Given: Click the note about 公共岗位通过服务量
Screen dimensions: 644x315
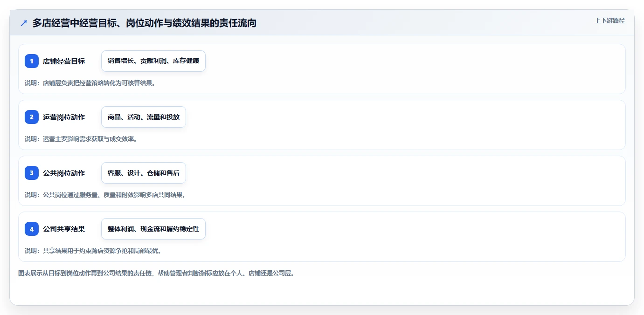Looking at the screenshot, I should tap(105, 195).
